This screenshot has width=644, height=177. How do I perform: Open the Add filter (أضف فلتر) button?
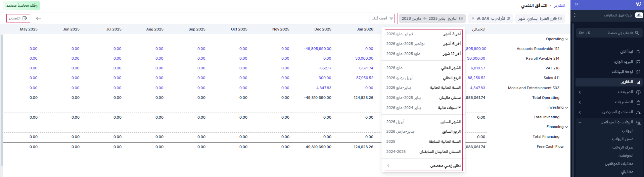[x=382, y=18]
